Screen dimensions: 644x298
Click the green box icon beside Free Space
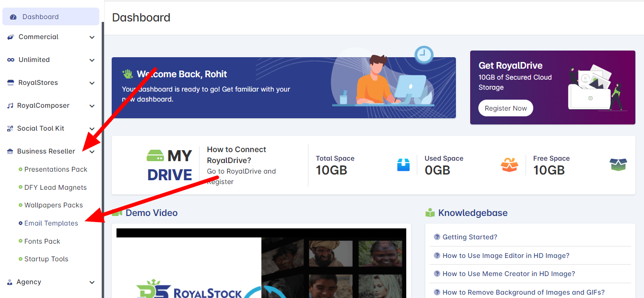pos(618,165)
